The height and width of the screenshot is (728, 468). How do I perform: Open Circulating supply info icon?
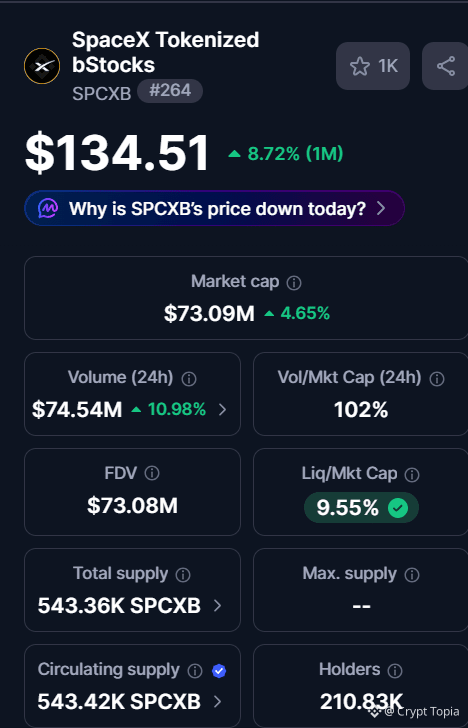(x=195, y=670)
